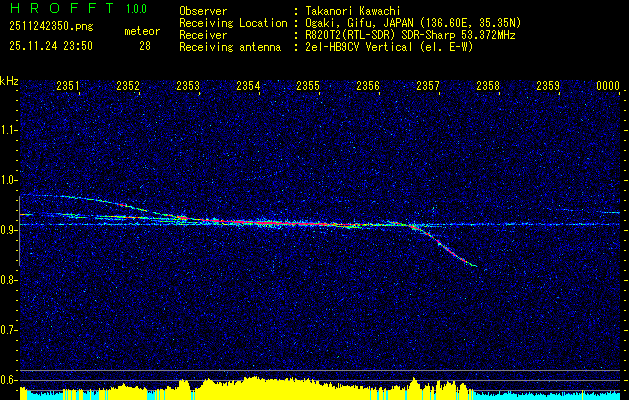Click the HROFFT program title text
The image size is (629, 400).
click(61, 8)
